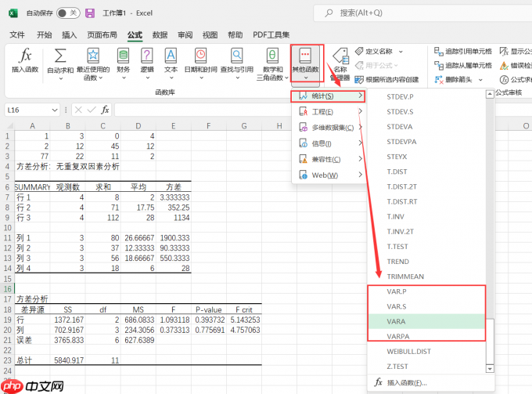Expand the Define Name dropdown arrow
532x394 pixels.
pos(401,52)
